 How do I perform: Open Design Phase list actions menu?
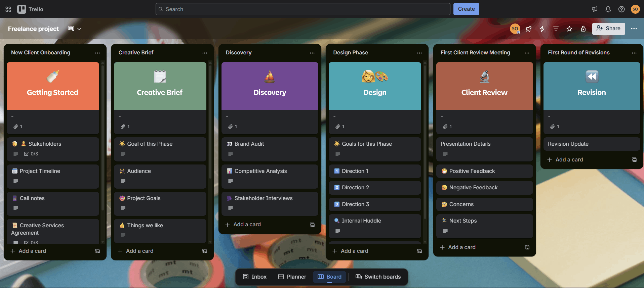pos(419,53)
